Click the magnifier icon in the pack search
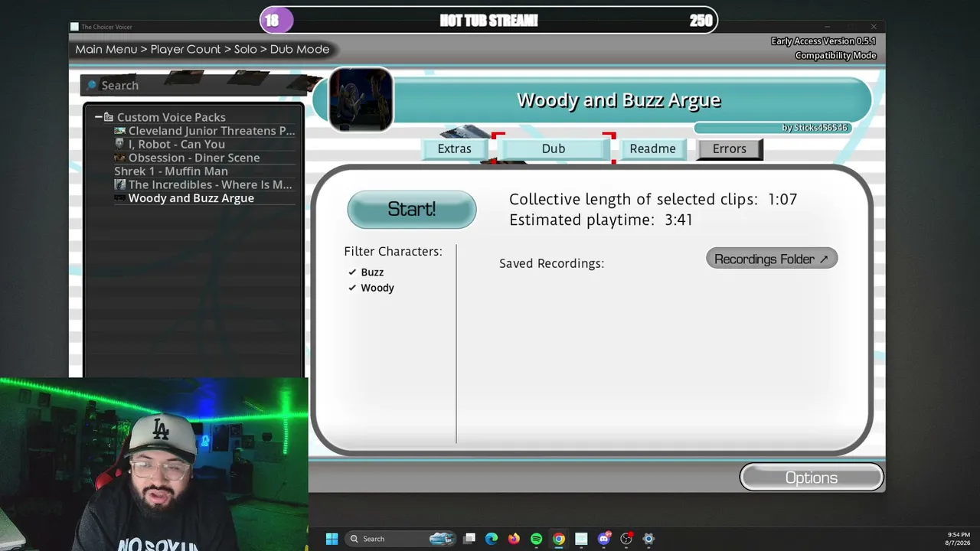This screenshot has height=551, width=980. point(92,85)
